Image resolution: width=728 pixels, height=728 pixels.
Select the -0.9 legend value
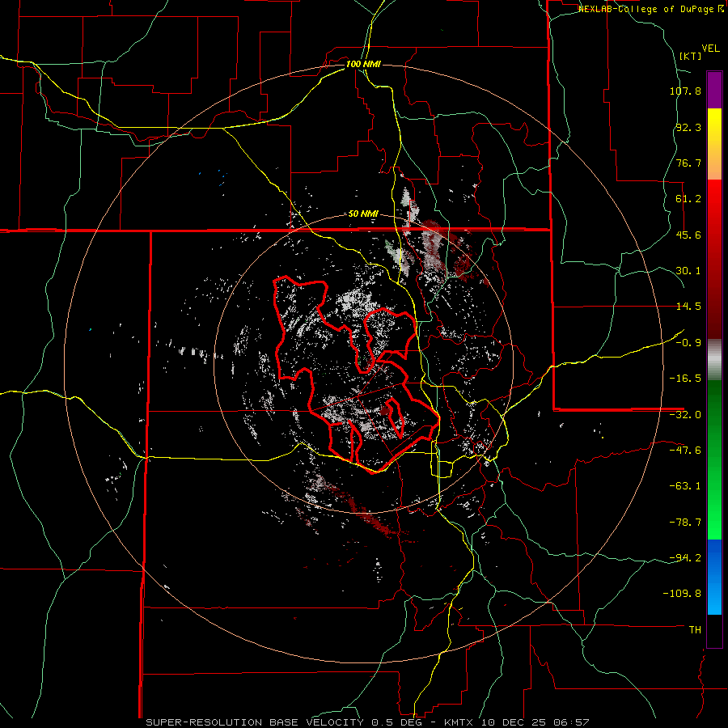[688, 343]
